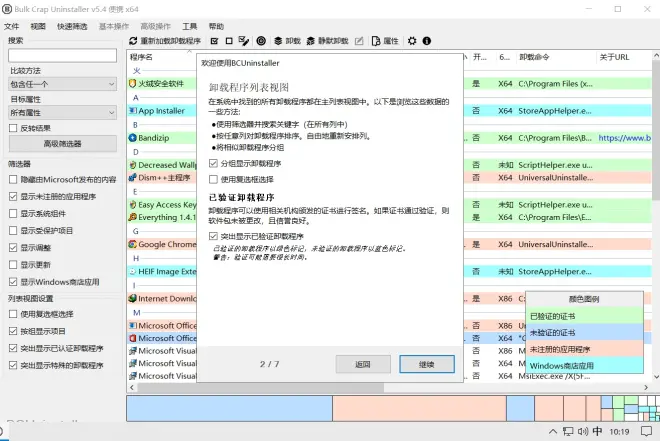Open the 快速筛选 menu

72,27
